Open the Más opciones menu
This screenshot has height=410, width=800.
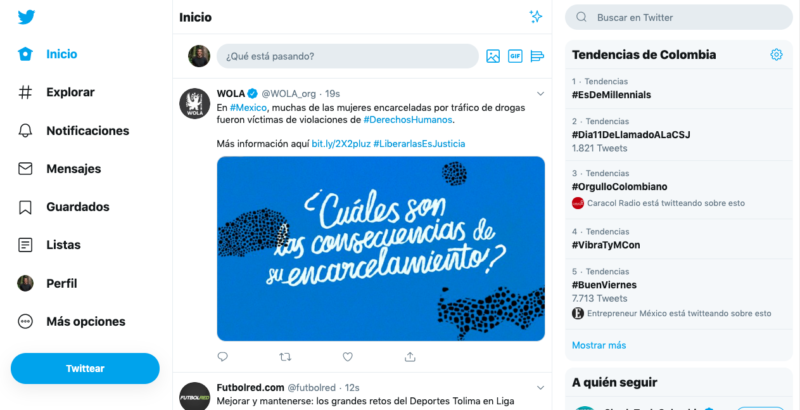[71, 322]
